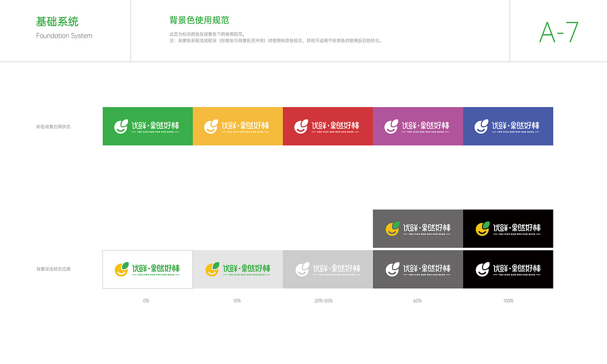This screenshot has height=364, width=607.
Task: Click the yellow fruit icon on upper black panel
Action: coord(483,228)
